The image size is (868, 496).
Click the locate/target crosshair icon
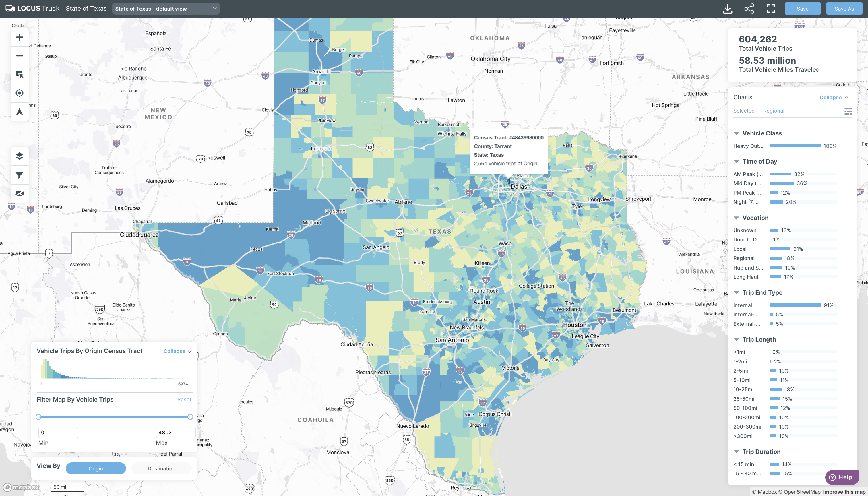[x=20, y=93]
